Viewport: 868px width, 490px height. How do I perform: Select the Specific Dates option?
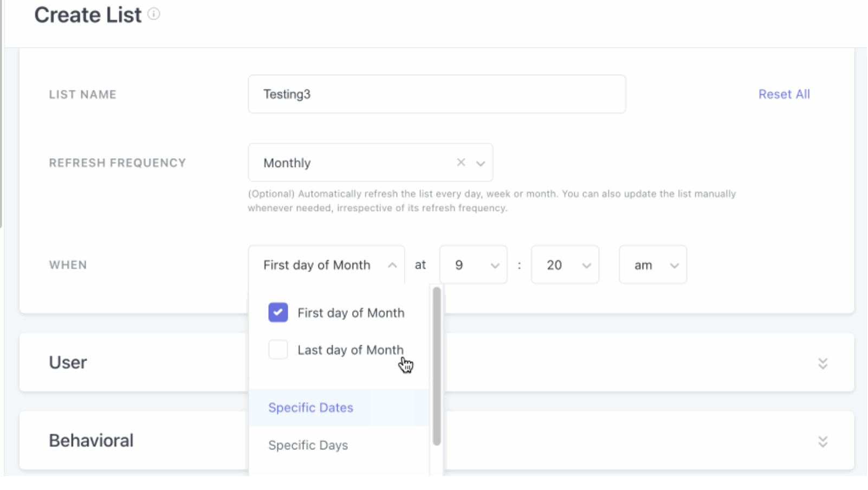(310, 408)
